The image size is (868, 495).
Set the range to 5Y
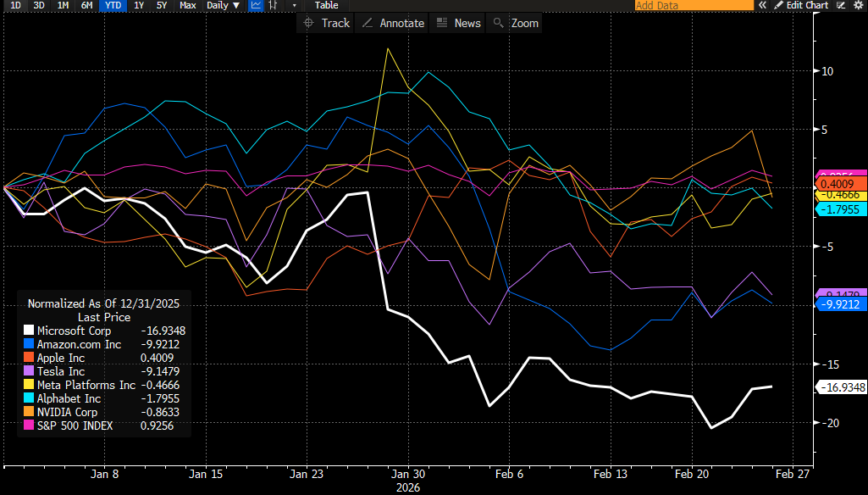(x=162, y=5)
